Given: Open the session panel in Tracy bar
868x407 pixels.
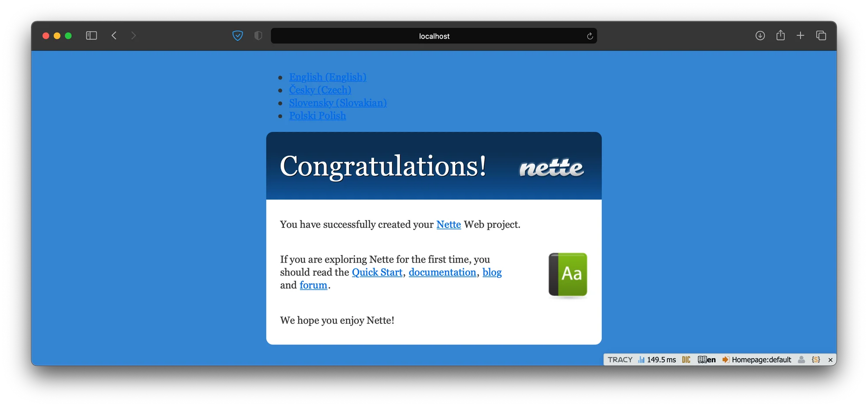Looking at the screenshot, I should coord(816,360).
